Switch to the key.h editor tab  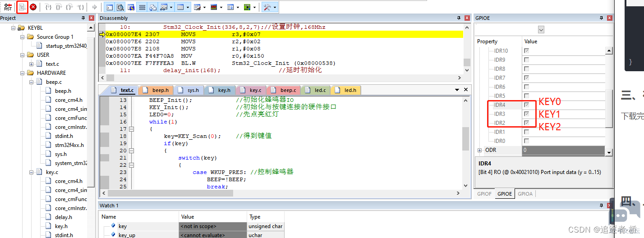pos(220,90)
